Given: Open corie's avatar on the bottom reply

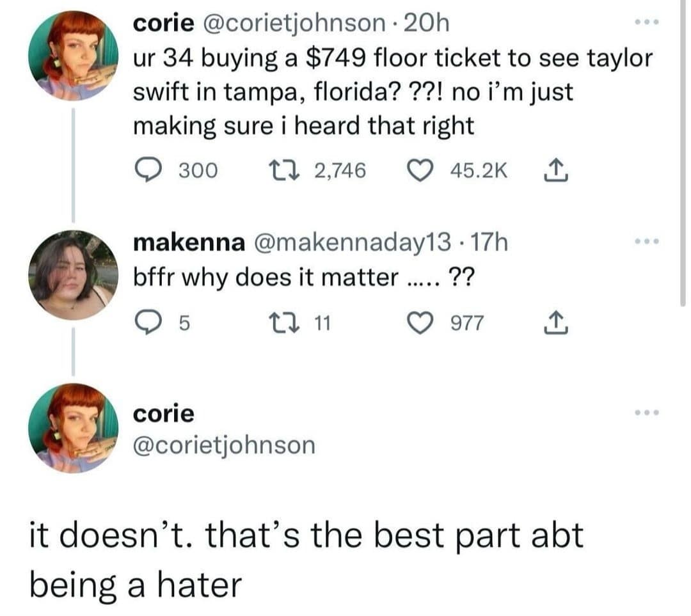Looking at the screenshot, I should pos(75,428).
